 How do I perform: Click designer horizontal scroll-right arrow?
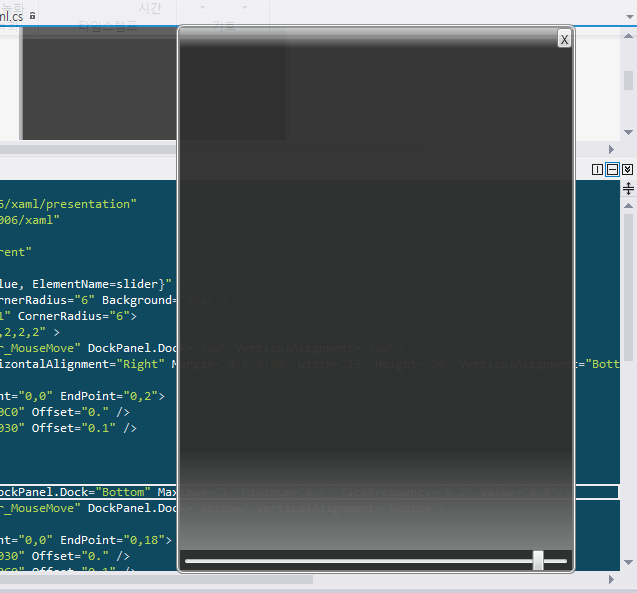(x=611, y=149)
